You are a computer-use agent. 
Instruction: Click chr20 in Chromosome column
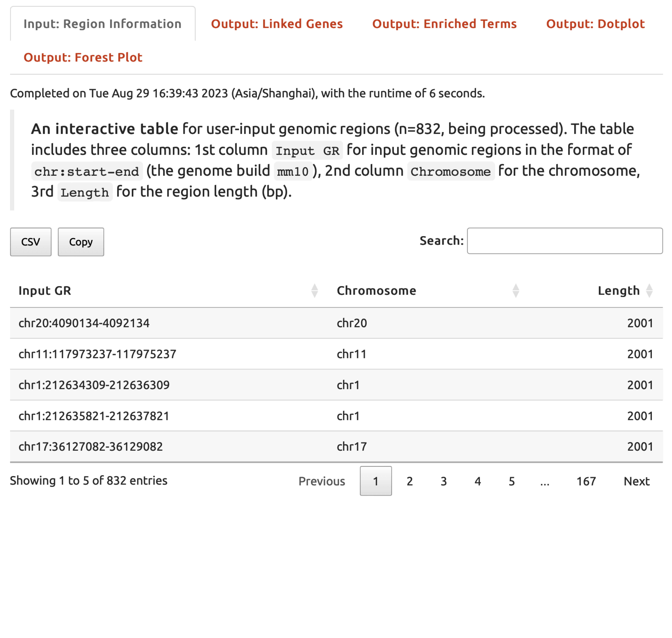click(352, 323)
